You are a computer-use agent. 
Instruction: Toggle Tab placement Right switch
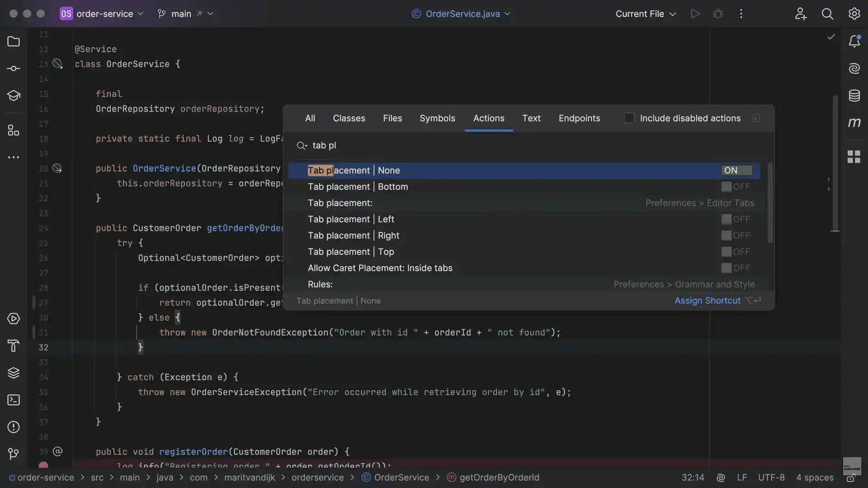click(736, 235)
